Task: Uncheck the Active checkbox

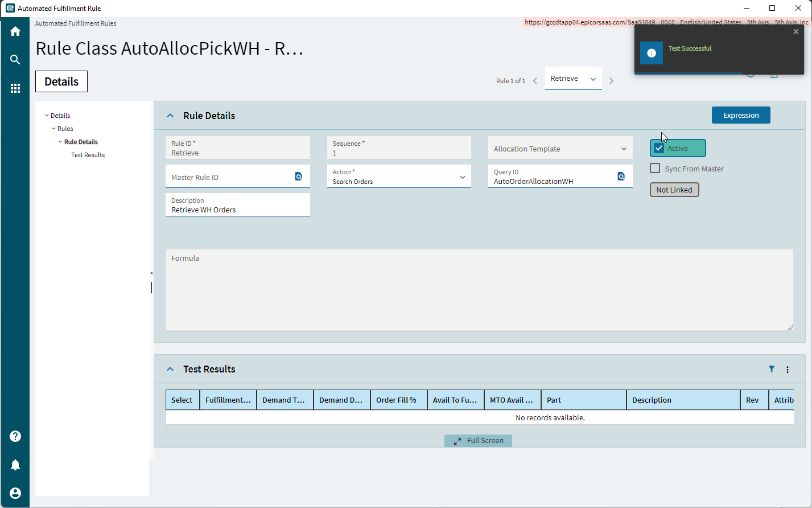Action: click(659, 148)
